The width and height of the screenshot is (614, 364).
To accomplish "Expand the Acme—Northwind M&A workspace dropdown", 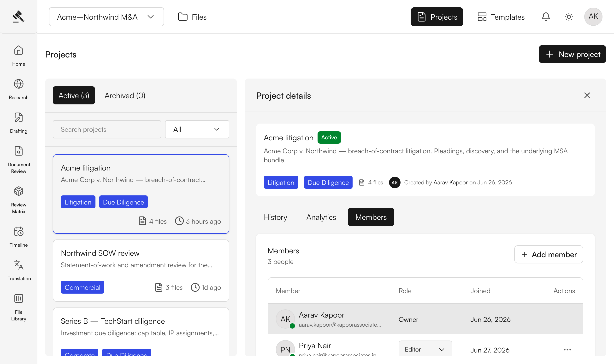I will (106, 17).
